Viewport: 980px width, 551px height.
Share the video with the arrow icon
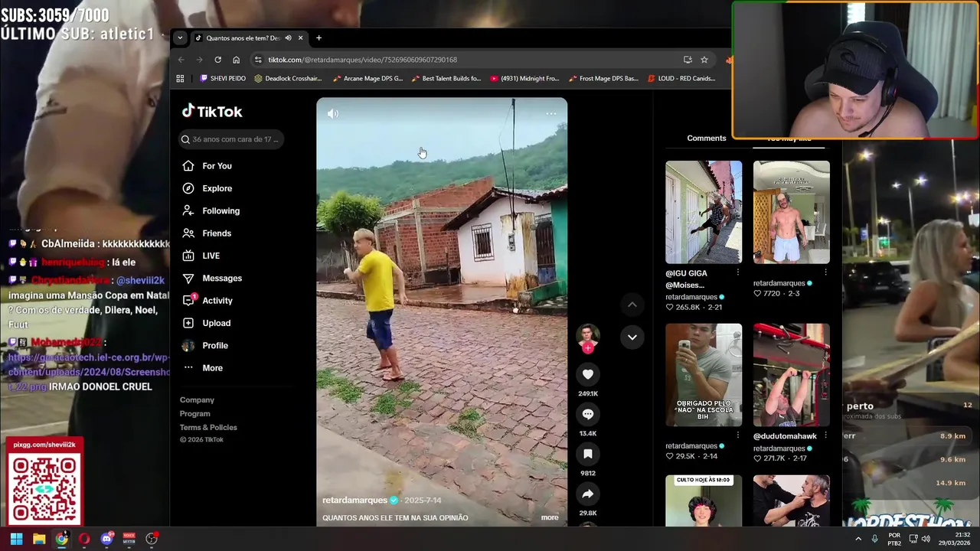click(x=588, y=494)
